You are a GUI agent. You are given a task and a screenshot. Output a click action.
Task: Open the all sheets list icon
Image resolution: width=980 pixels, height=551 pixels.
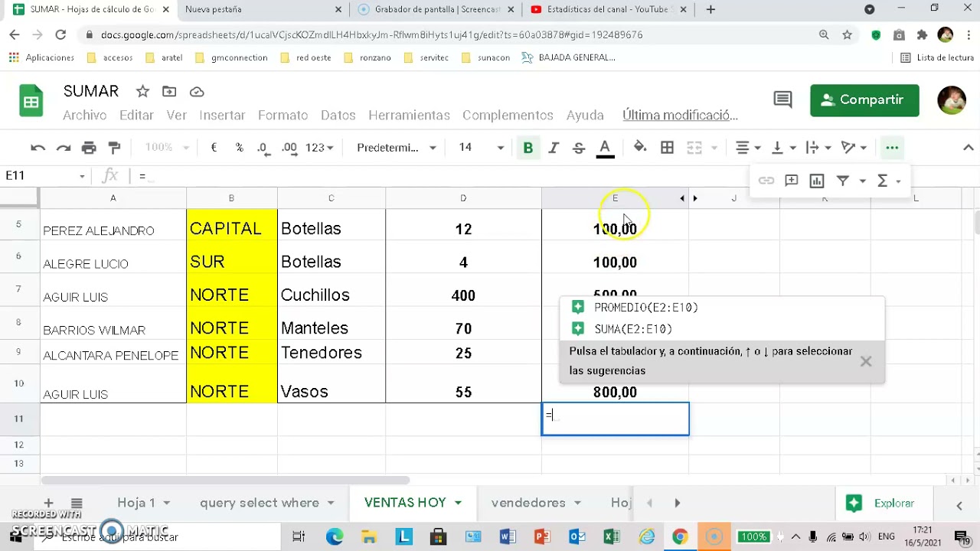[x=77, y=503]
